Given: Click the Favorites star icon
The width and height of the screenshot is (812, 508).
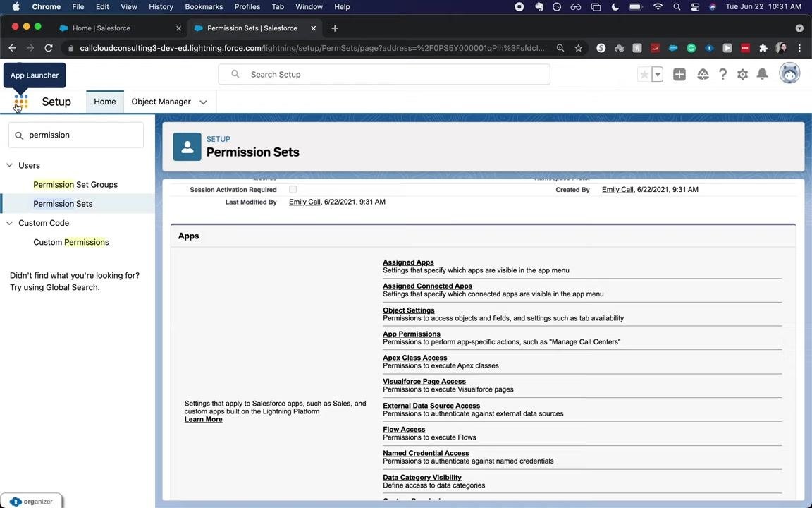Looking at the screenshot, I should point(644,75).
